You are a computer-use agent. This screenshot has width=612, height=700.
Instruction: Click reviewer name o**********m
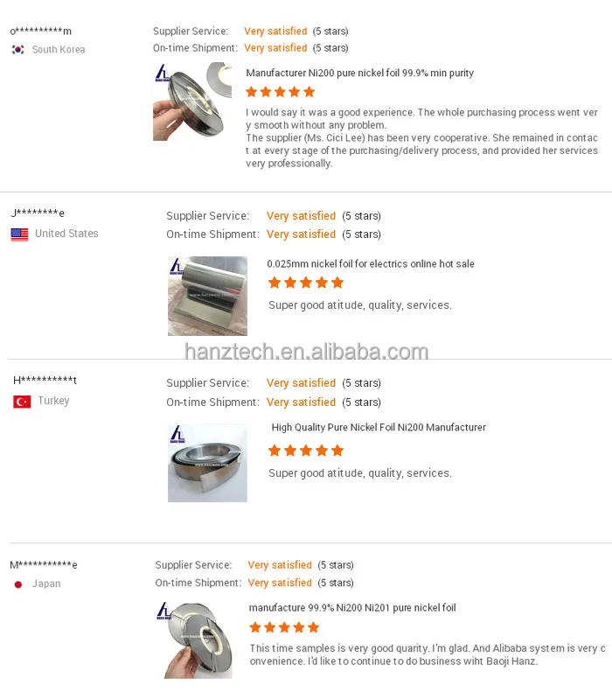[40, 31]
